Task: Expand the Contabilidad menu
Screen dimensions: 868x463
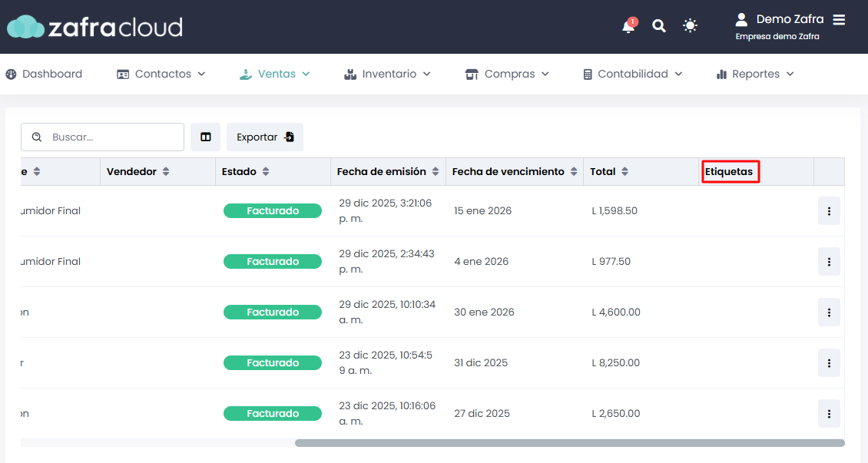Action: (x=633, y=74)
